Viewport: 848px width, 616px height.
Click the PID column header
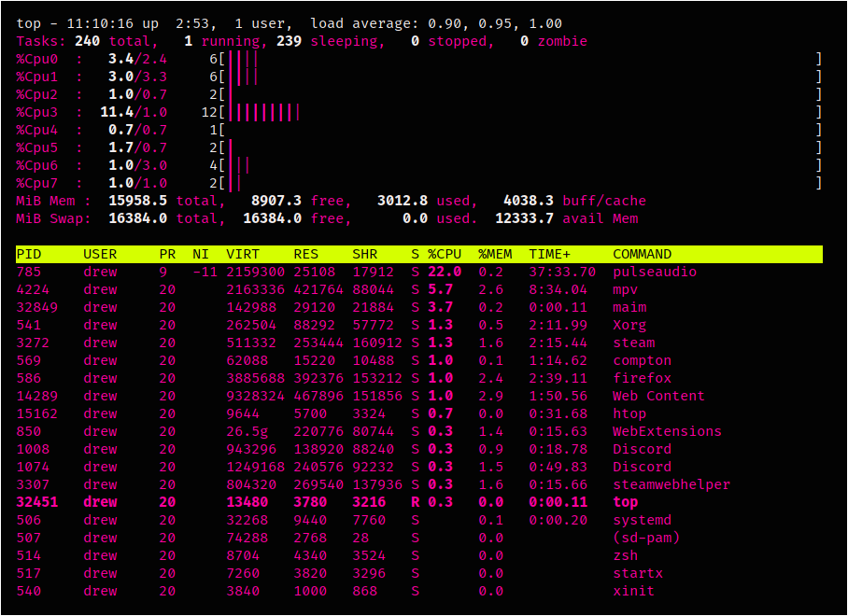tap(29, 254)
